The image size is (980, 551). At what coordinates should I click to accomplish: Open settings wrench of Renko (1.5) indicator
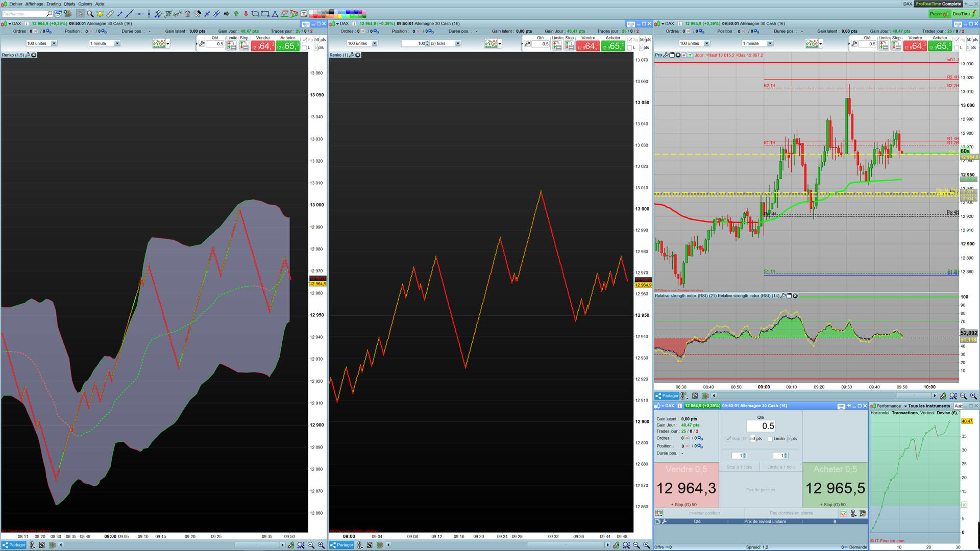click(x=28, y=55)
